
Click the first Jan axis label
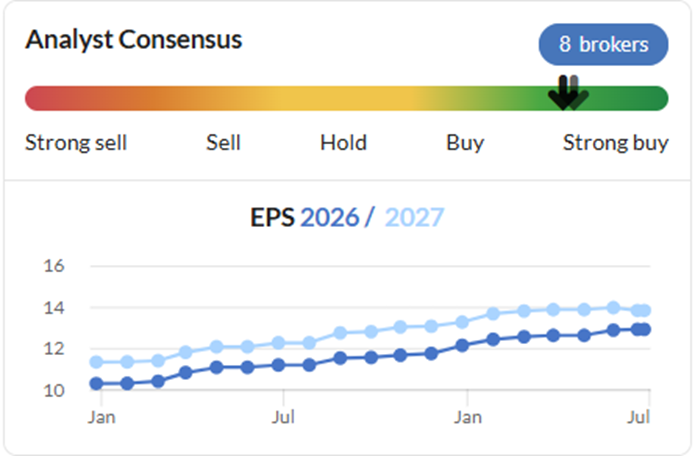[102, 417]
